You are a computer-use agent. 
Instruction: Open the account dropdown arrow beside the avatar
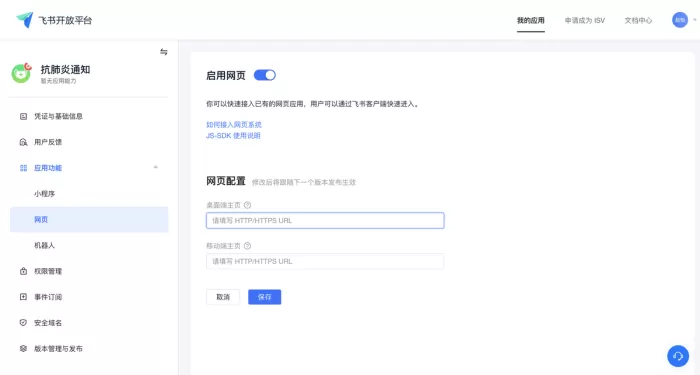coord(695,20)
